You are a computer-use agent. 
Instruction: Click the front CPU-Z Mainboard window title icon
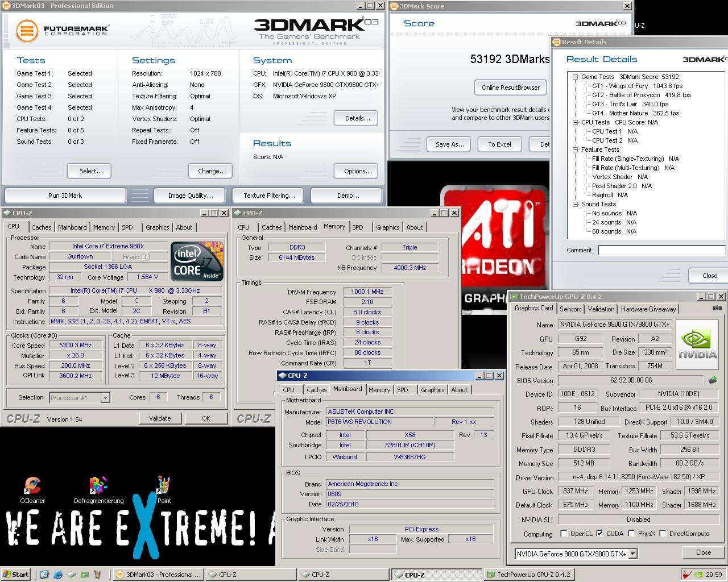282,376
